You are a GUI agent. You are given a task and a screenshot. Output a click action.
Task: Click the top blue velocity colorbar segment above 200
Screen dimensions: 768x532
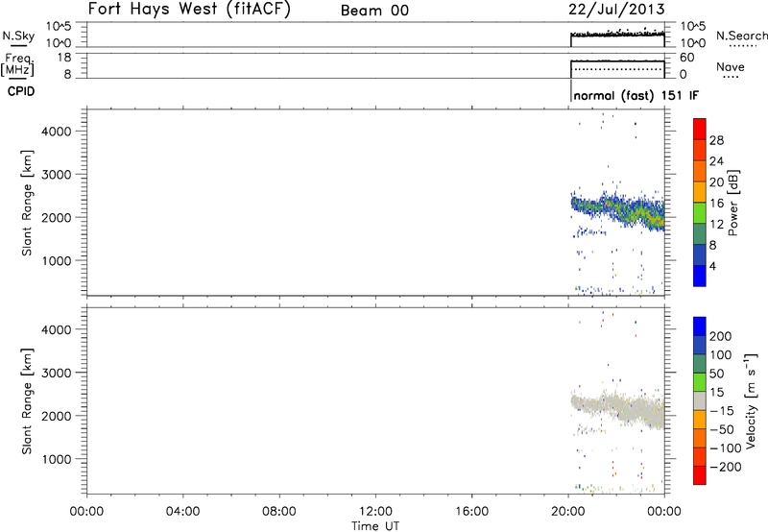pyautogui.click(x=700, y=326)
